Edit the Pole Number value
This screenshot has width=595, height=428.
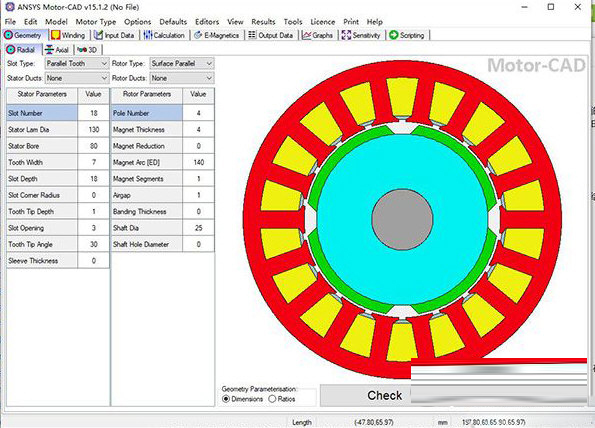pos(198,113)
